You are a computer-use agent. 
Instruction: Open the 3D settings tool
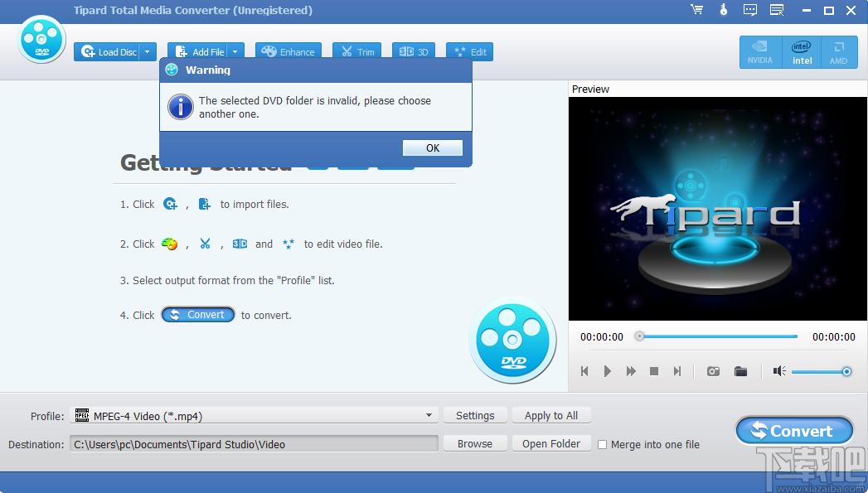pos(414,52)
